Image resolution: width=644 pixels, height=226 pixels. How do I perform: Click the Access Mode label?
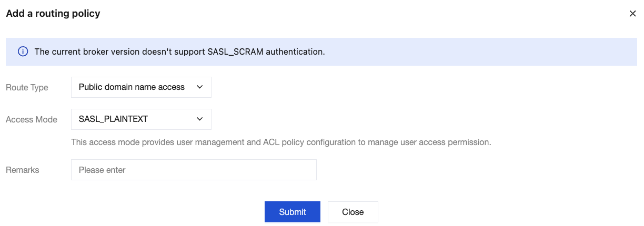32,119
